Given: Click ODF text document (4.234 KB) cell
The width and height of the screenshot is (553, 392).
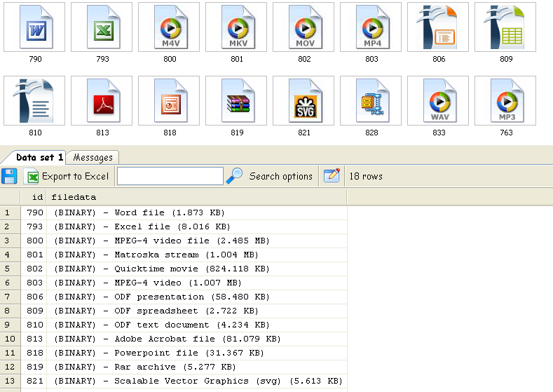Looking at the screenshot, I should (x=197, y=325).
